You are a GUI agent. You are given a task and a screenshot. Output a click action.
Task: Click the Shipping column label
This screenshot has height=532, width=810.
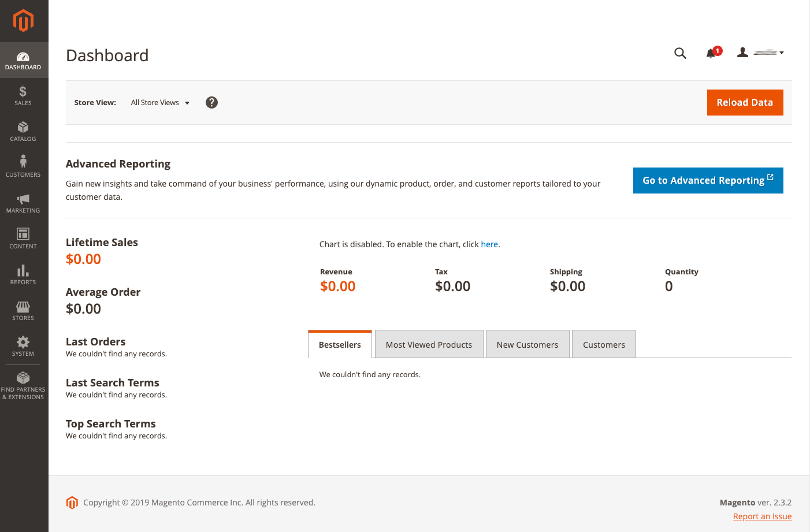(x=566, y=271)
